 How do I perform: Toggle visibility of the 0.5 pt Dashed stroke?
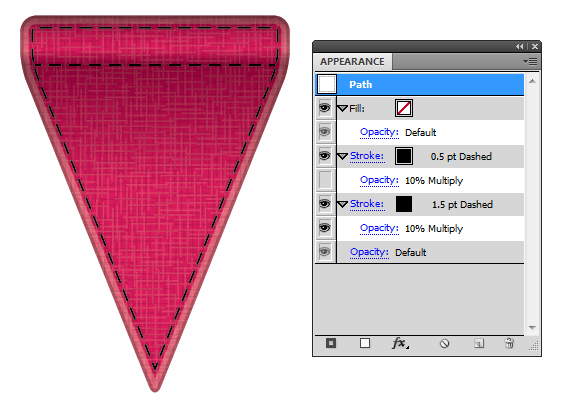pos(325,156)
